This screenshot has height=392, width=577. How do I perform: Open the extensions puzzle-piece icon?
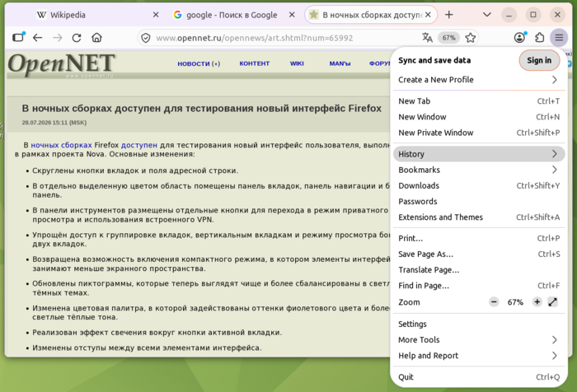pyautogui.click(x=539, y=38)
